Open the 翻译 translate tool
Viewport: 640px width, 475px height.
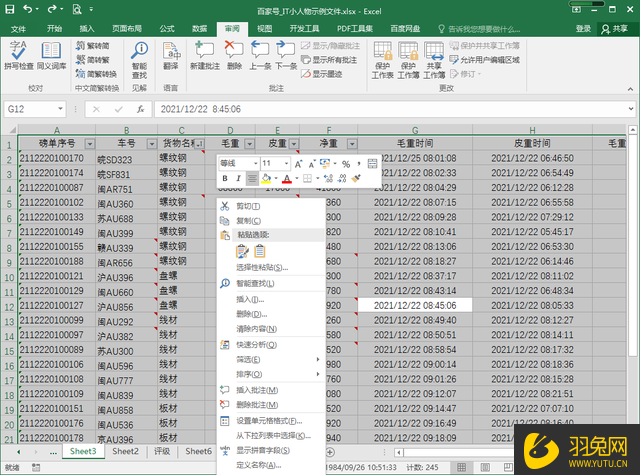click(171, 55)
